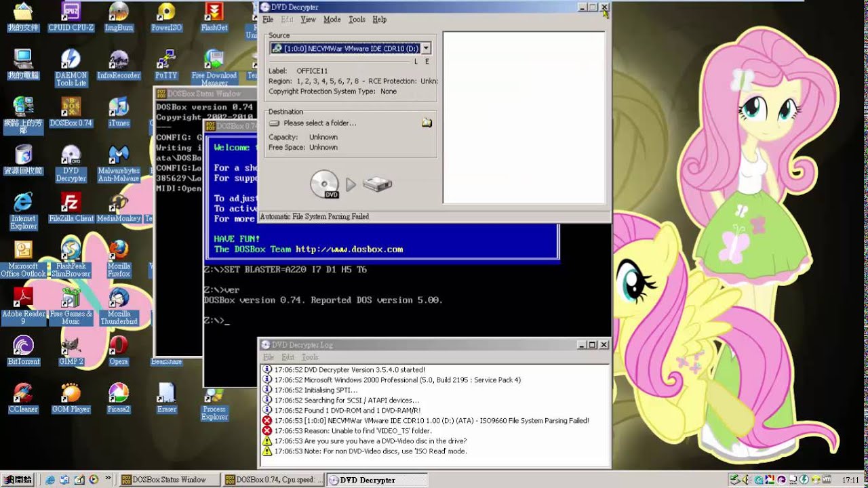Open Tools menu in DVD Decrypter Log window
The height and width of the screenshot is (488, 868).
pos(310,357)
